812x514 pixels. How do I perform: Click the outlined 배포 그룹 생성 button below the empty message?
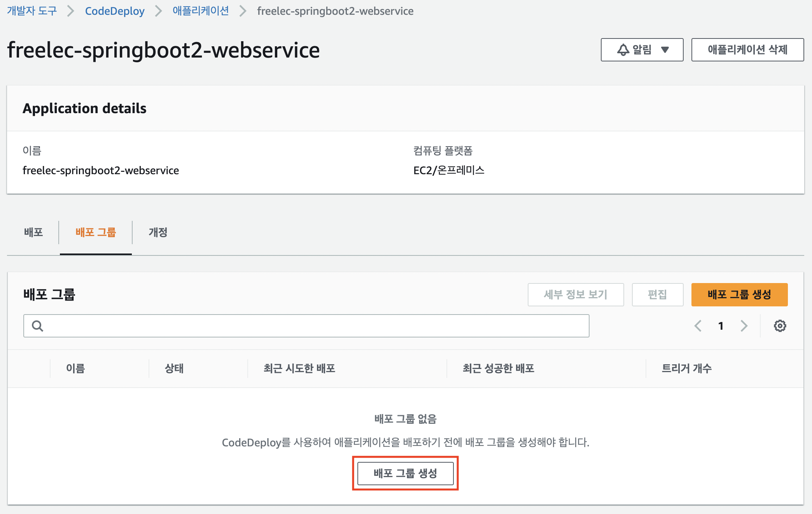(405, 473)
